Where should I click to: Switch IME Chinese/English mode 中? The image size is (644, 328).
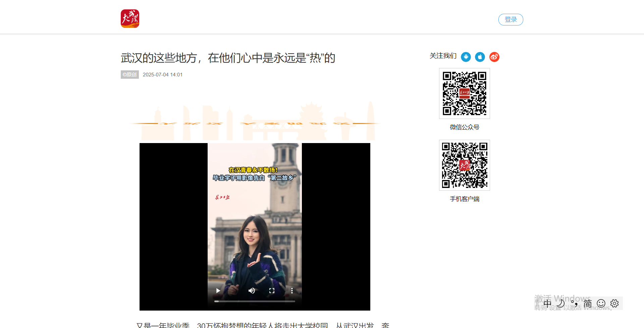(x=547, y=304)
